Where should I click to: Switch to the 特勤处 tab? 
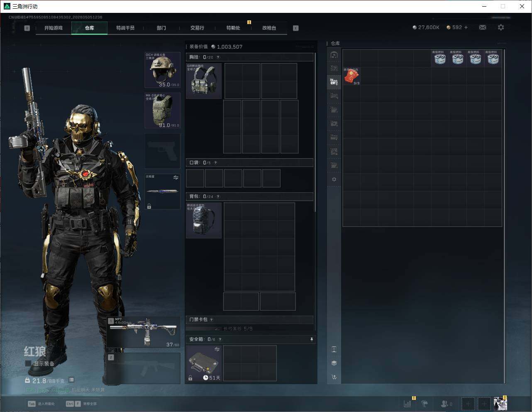pos(233,28)
